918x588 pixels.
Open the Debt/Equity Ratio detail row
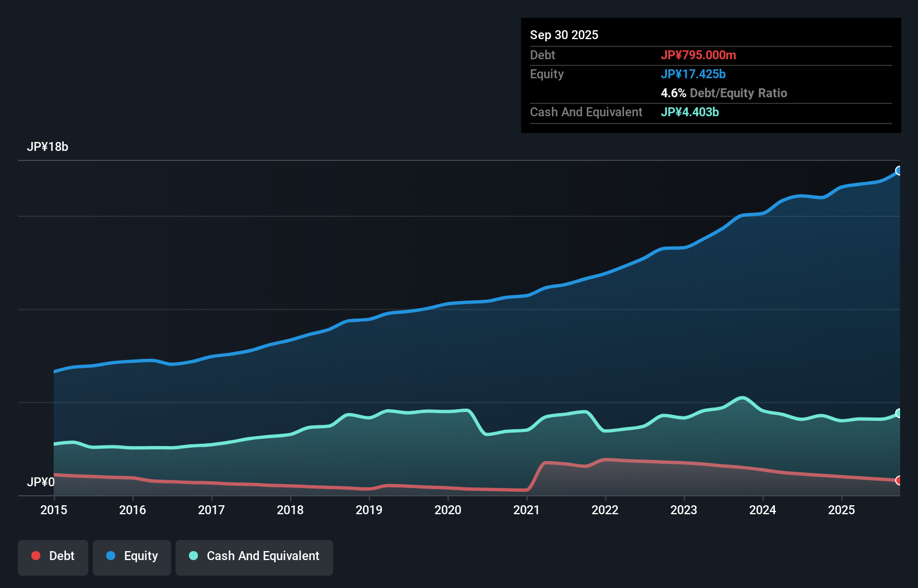[724, 93]
